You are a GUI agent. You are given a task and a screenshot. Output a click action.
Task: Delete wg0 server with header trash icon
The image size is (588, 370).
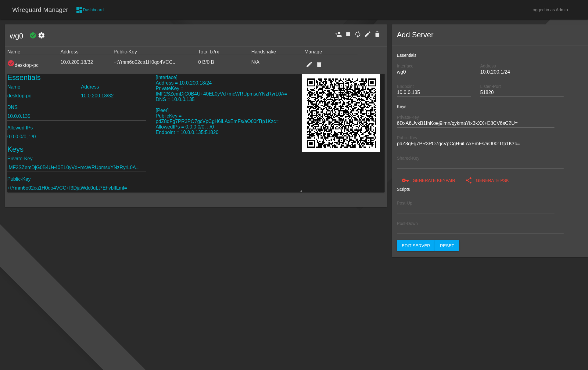tap(377, 34)
